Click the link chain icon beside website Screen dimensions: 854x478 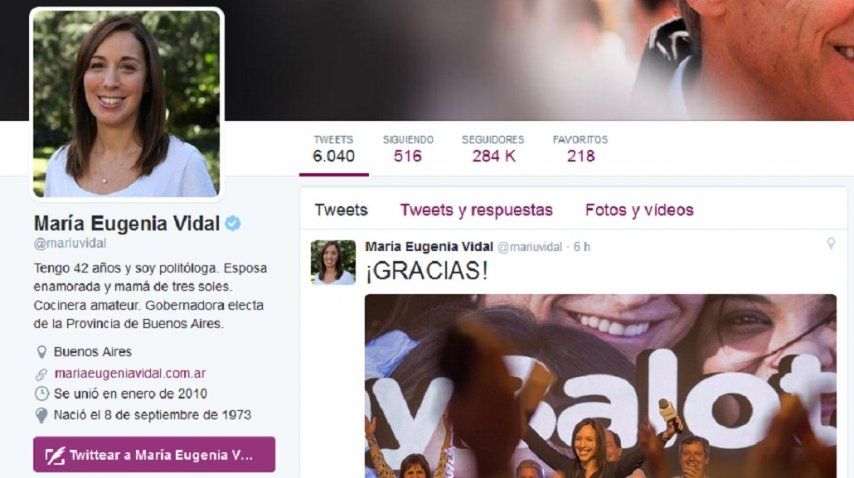(41, 374)
